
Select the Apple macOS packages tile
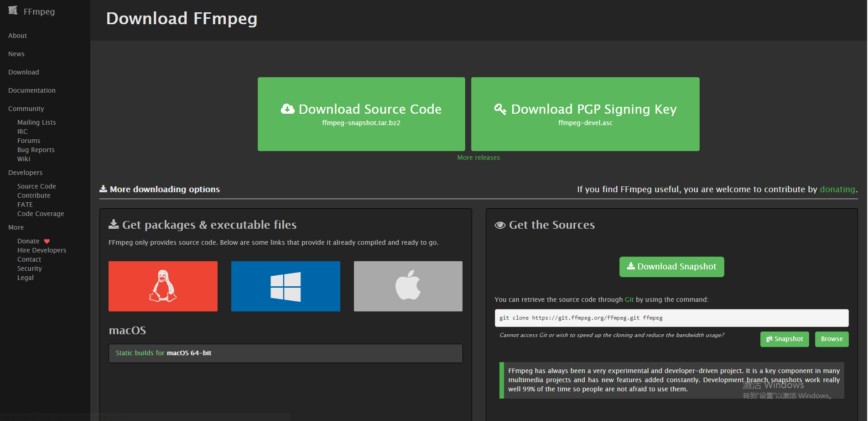[x=408, y=286]
